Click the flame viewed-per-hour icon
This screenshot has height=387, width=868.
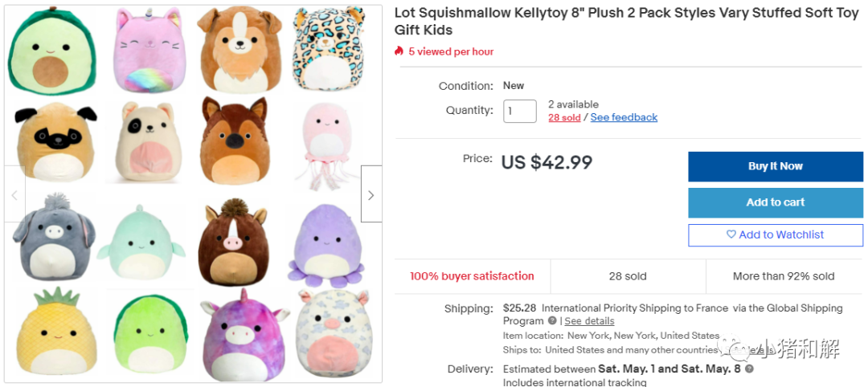pos(399,51)
